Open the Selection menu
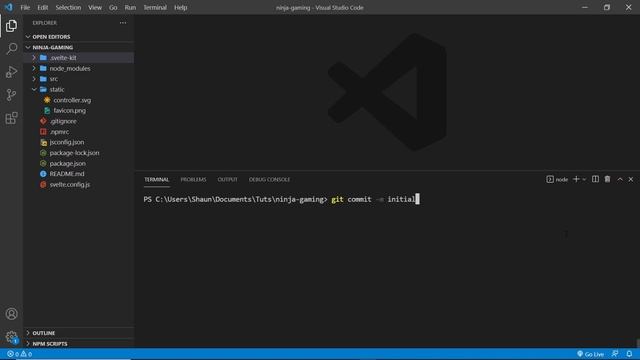The height and width of the screenshot is (360, 640). [x=68, y=7]
